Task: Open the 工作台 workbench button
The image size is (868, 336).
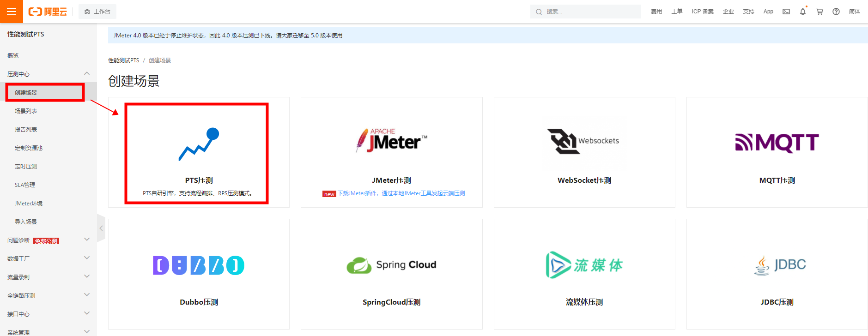Action: click(97, 12)
